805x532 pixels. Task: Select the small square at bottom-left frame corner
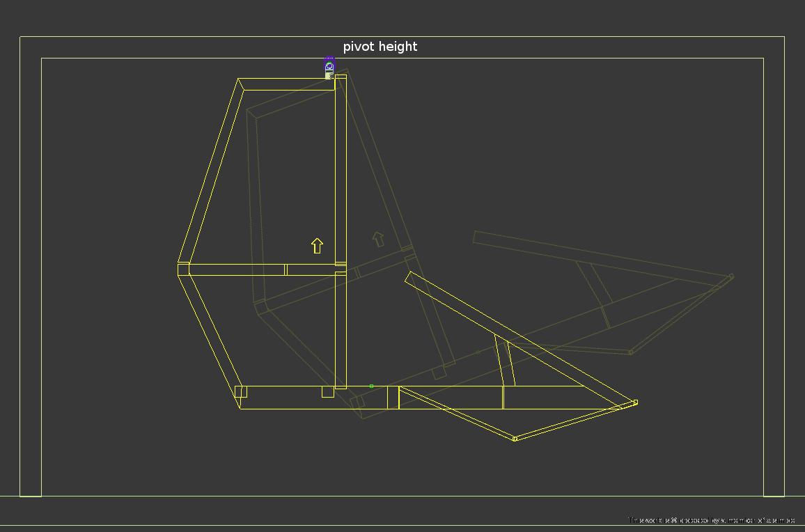[x=241, y=391]
